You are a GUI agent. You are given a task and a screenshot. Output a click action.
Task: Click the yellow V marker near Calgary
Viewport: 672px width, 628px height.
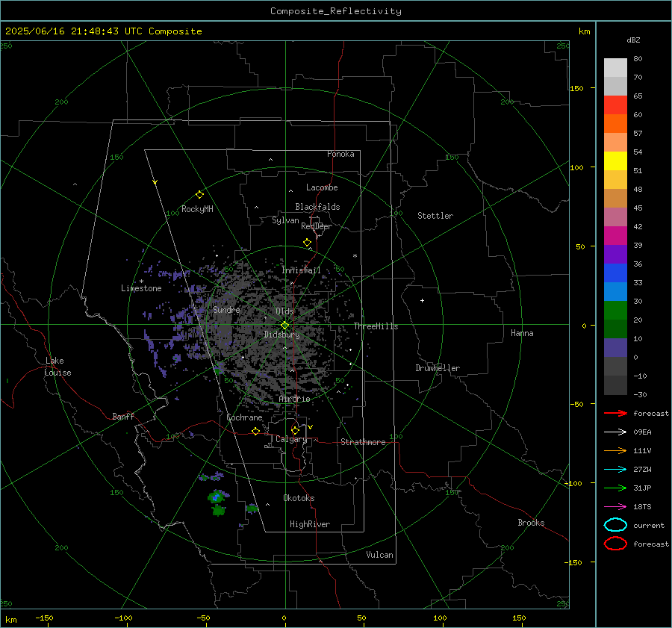tap(311, 427)
